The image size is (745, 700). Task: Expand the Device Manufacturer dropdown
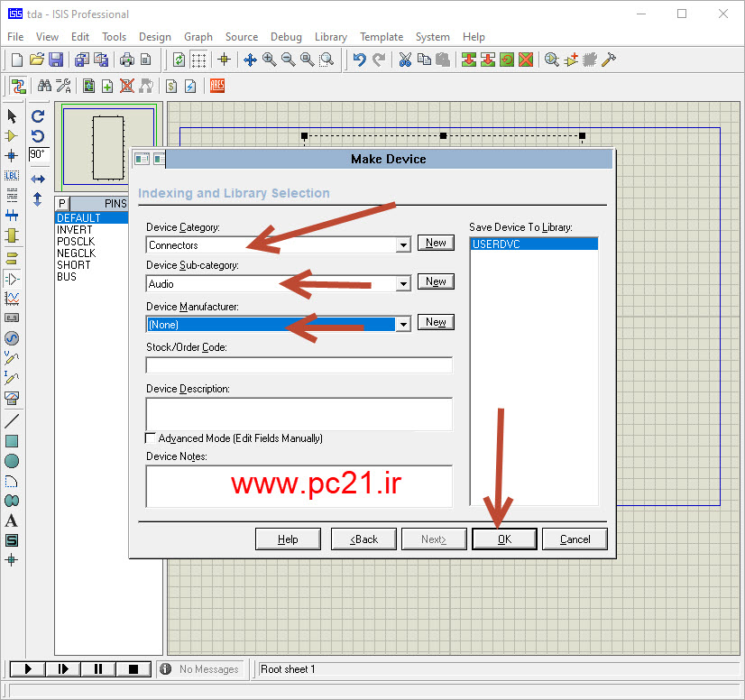(x=403, y=325)
